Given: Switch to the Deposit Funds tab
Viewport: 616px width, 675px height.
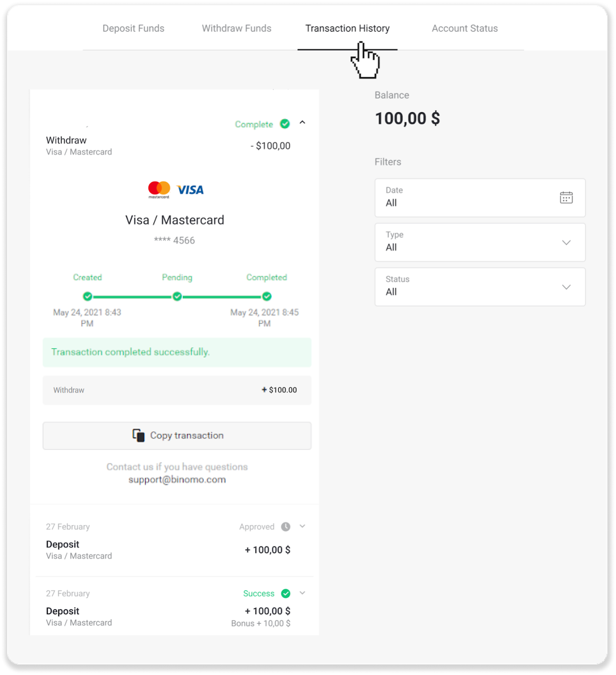Looking at the screenshot, I should [133, 29].
